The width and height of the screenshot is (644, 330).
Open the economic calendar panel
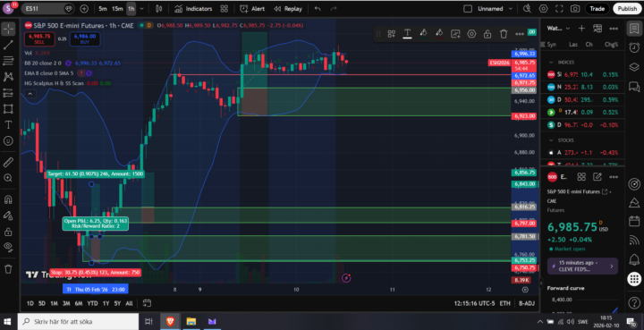pos(634,222)
